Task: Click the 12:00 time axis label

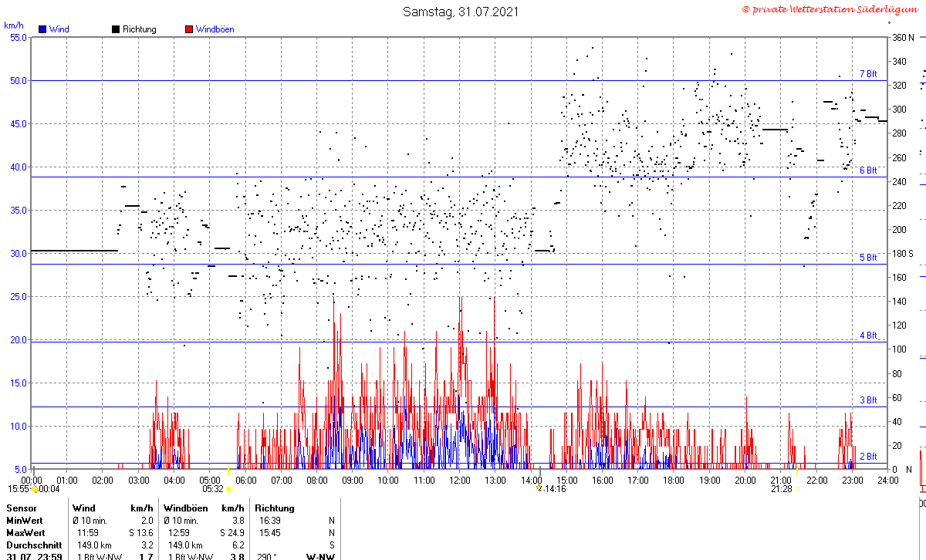Action: click(x=459, y=480)
